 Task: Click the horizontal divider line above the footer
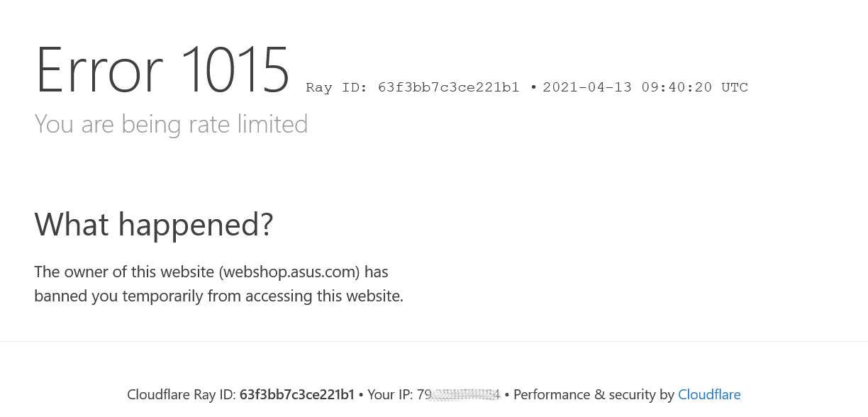click(x=434, y=341)
